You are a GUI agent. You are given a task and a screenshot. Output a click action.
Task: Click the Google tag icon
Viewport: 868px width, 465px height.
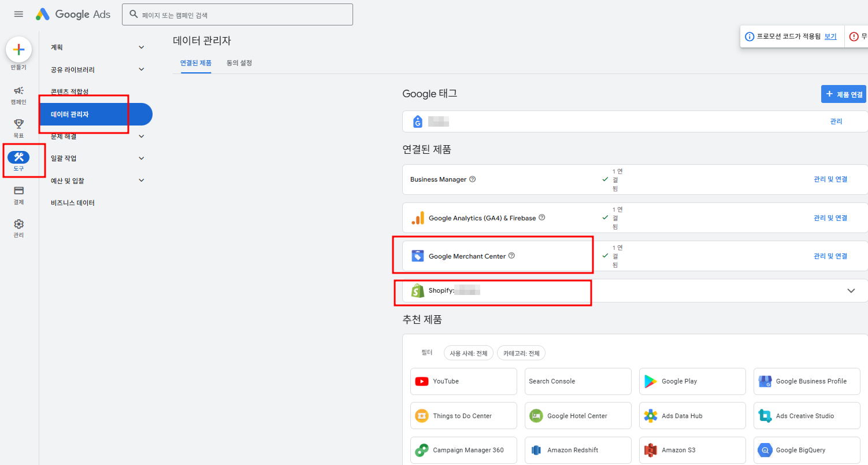(x=418, y=121)
